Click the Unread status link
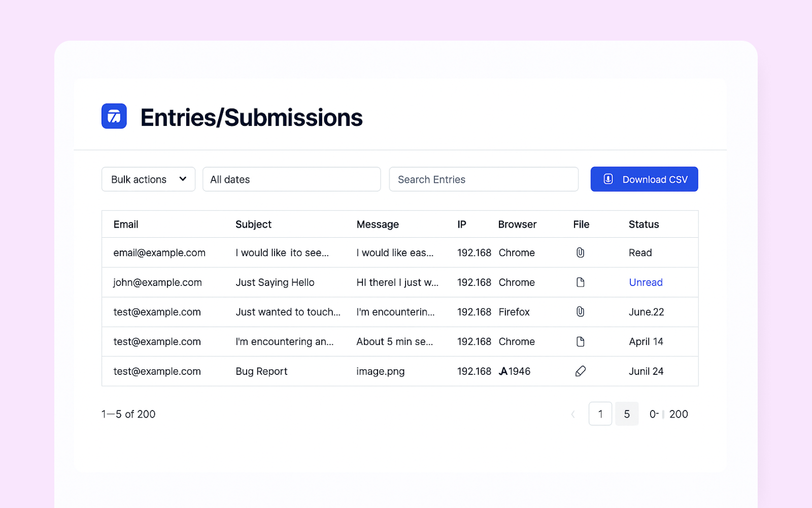The width and height of the screenshot is (812, 508). click(646, 282)
